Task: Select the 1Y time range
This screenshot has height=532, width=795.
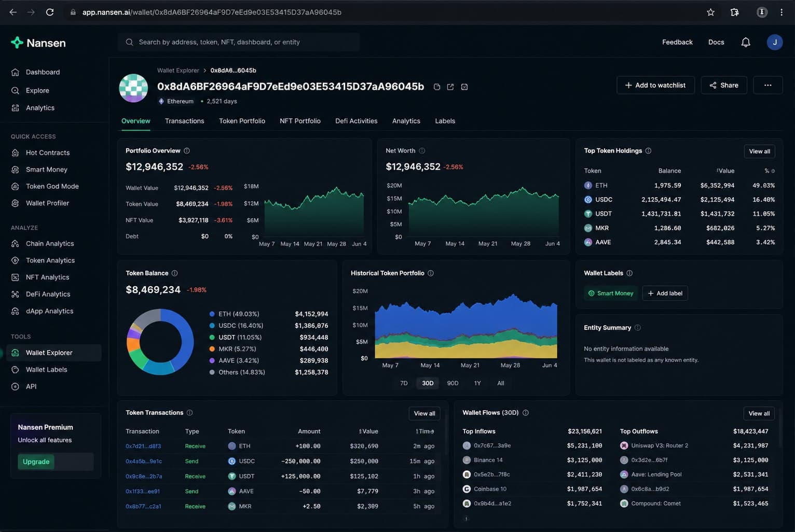Action: click(x=477, y=383)
